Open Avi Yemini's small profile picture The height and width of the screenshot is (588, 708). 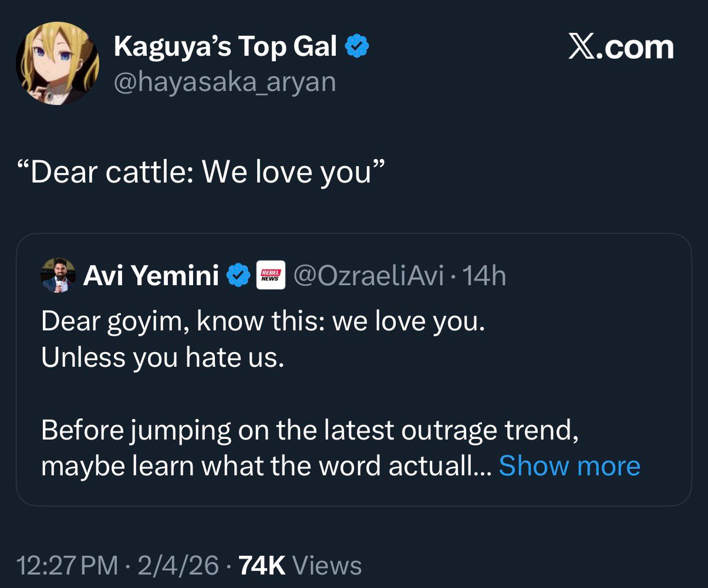58,275
